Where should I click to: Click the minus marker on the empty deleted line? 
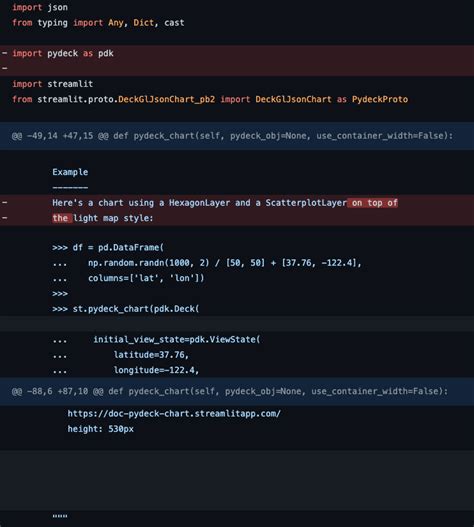pyautogui.click(x=5, y=68)
